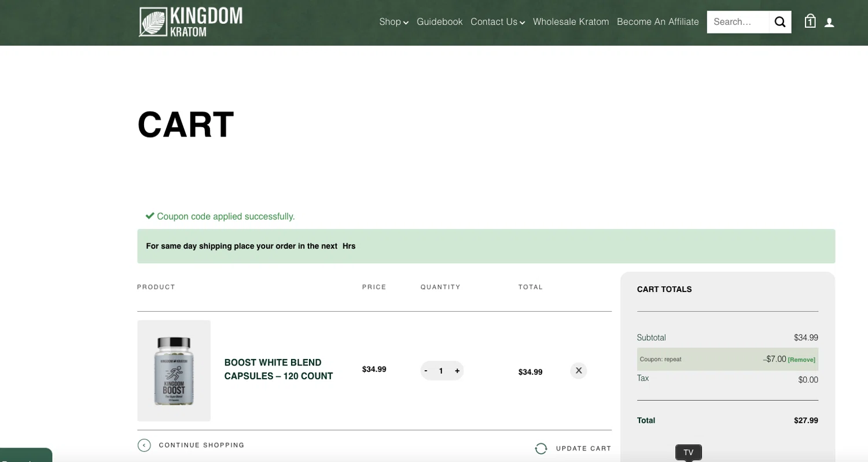Image resolution: width=868 pixels, height=462 pixels.
Task: Click the Kingdom Kratom logo
Action: pos(191,22)
